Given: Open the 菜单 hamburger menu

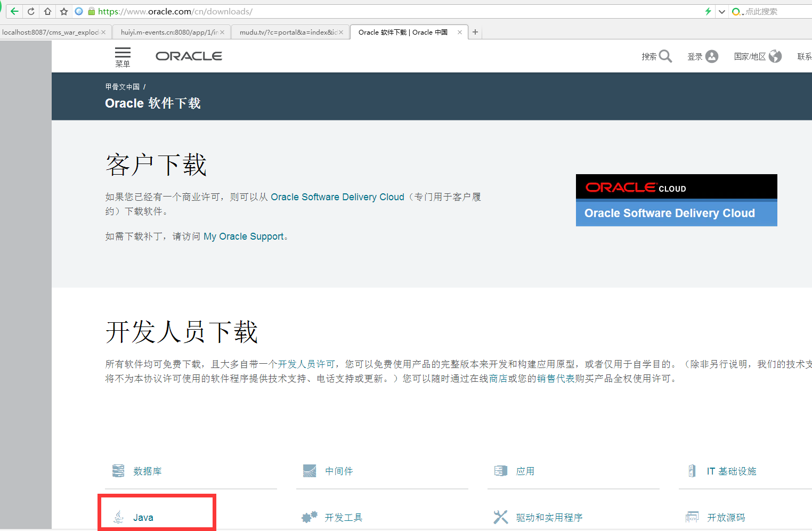Looking at the screenshot, I should tap(123, 57).
